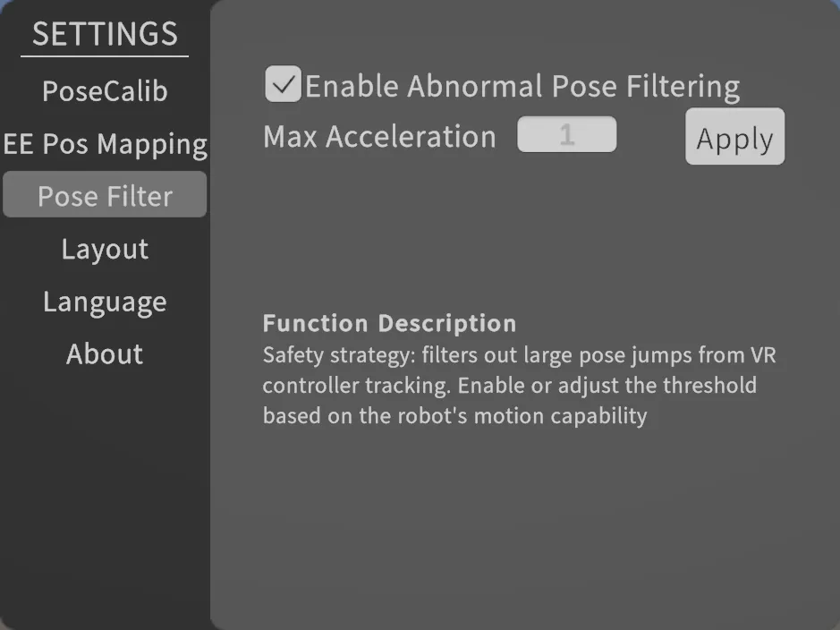Change to the Language section

pyautogui.click(x=105, y=301)
